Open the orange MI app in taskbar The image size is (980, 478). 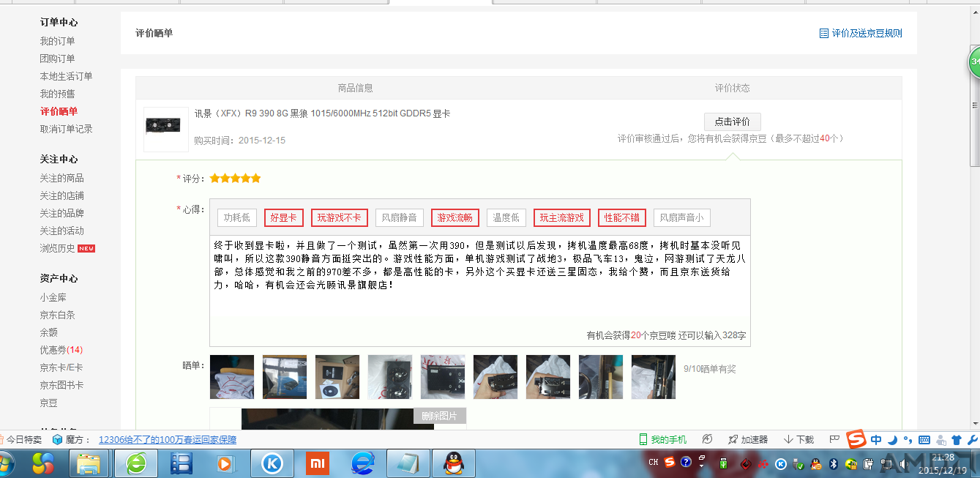(x=317, y=463)
